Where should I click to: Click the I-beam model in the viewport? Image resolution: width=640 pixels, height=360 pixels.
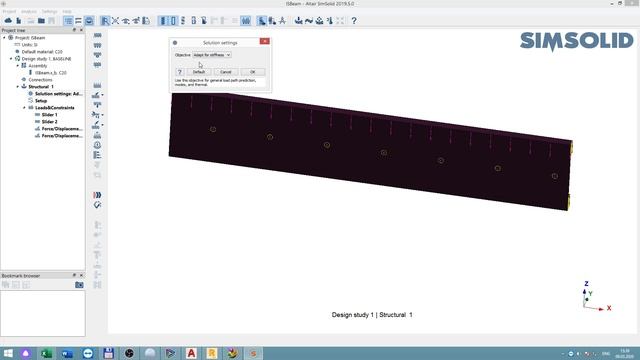pos(370,153)
